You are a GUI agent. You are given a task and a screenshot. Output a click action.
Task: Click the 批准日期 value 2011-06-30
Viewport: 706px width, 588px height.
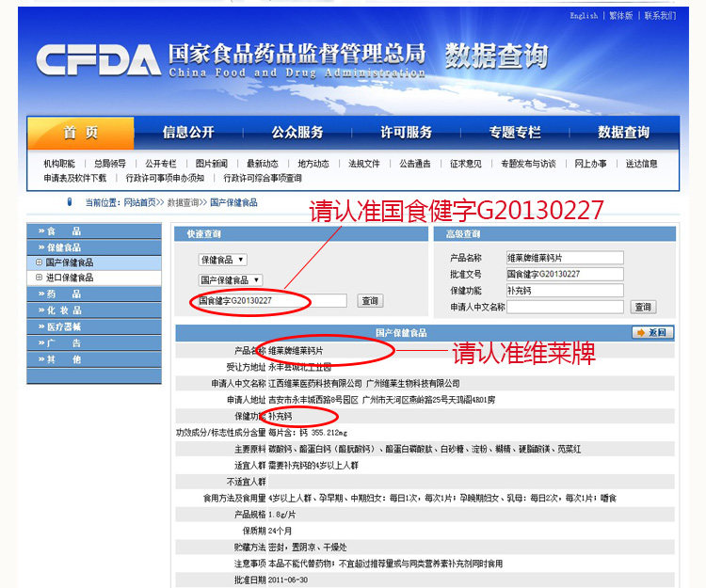coord(288,580)
